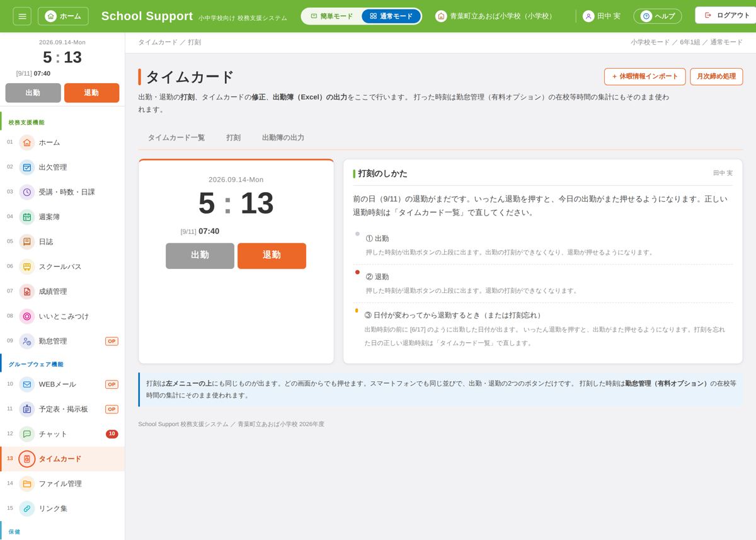Click the sidebar 退勤 button
This screenshot has height=540, width=756.
pos(91,93)
